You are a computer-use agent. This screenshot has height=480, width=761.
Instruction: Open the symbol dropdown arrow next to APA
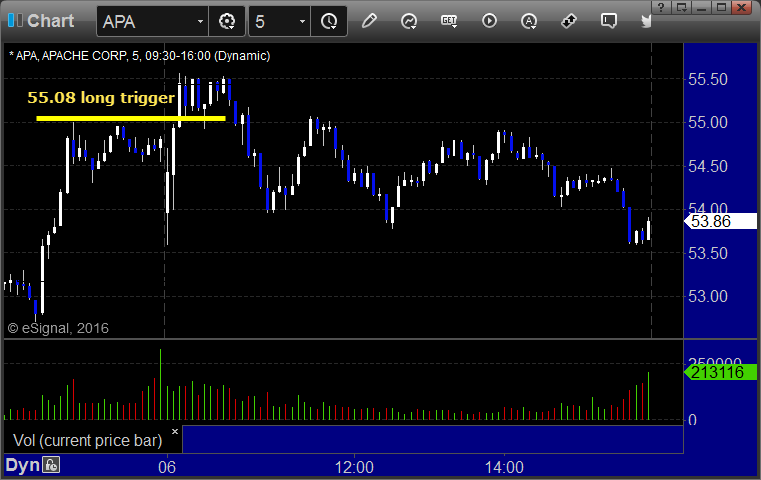pyautogui.click(x=200, y=21)
